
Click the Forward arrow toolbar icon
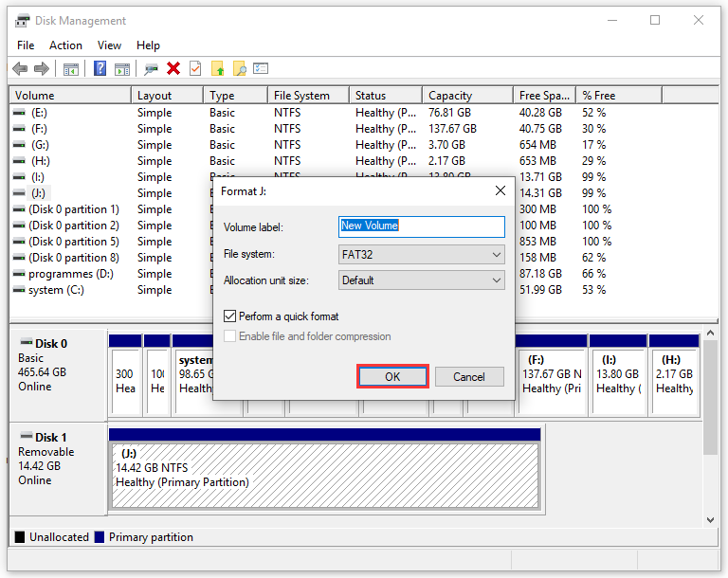(x=42, y=69)
